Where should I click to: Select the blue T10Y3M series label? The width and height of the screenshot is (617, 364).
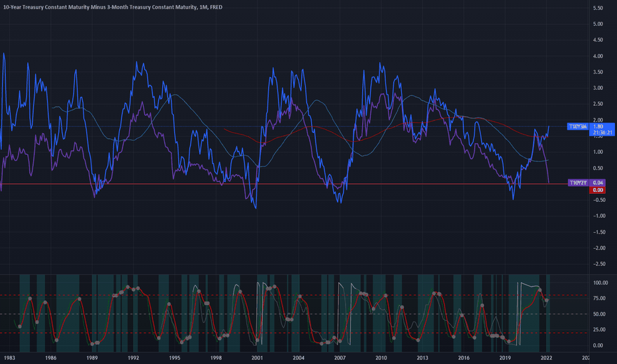click(578, 126)
